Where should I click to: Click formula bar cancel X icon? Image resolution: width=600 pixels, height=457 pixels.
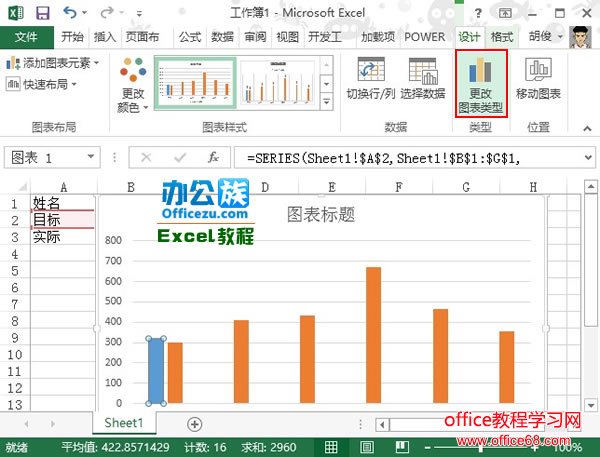(146, 157)
